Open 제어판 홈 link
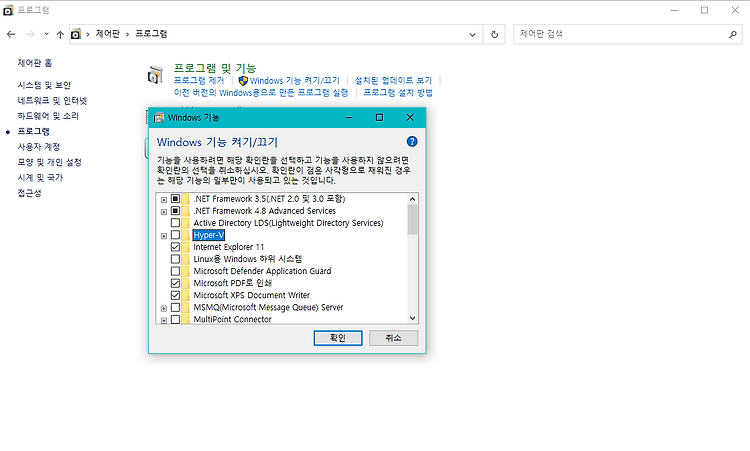This screenshot has width=750, height=451. [x=35, y=63]
